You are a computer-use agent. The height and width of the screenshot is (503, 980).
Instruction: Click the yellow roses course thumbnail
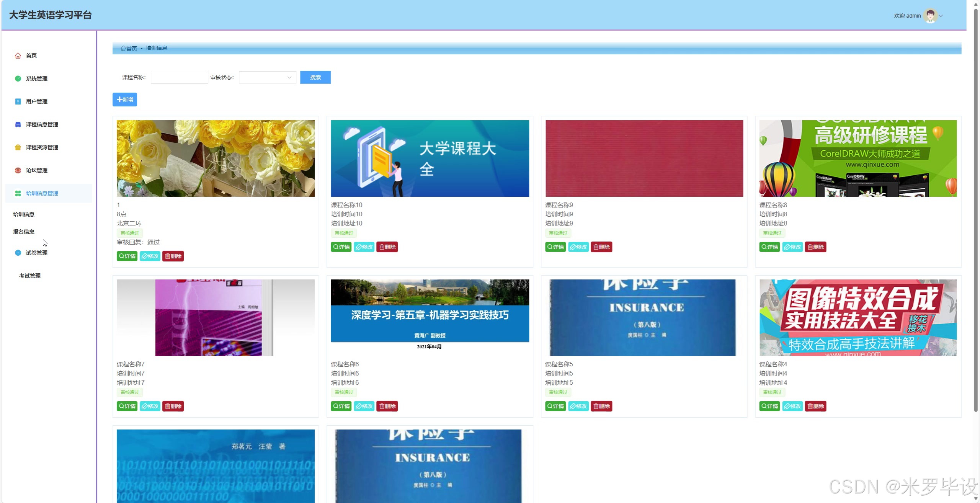(x=216, y=159)
